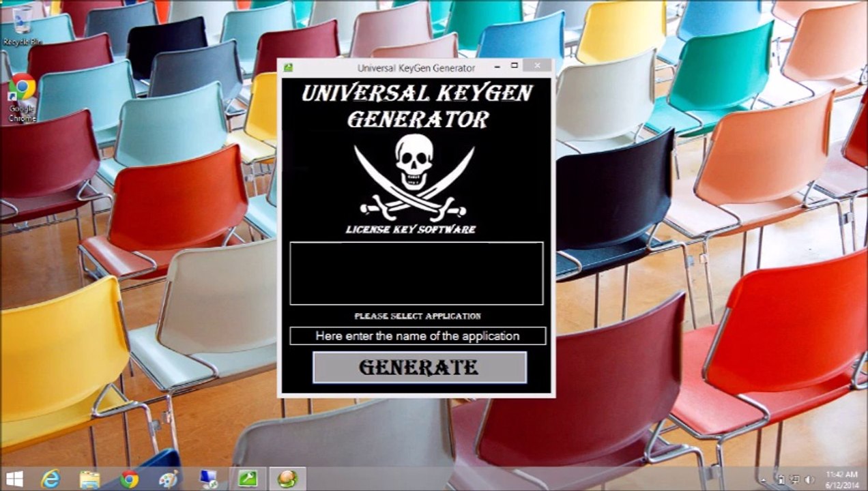This screenshot has height=491, width=868.
Task: Click the 'UNIVERSAL KEYGEN GENERATOR' heading
Action: point(417,106)
